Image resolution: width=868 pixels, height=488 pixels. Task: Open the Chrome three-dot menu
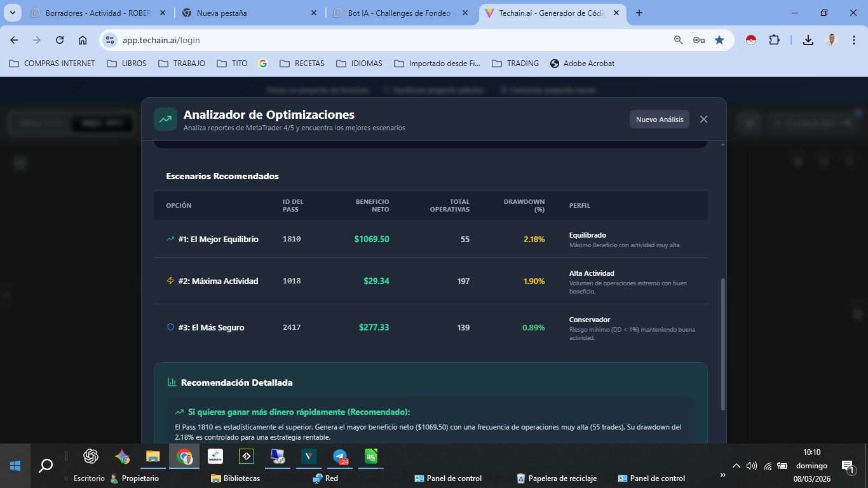(852, 40)
